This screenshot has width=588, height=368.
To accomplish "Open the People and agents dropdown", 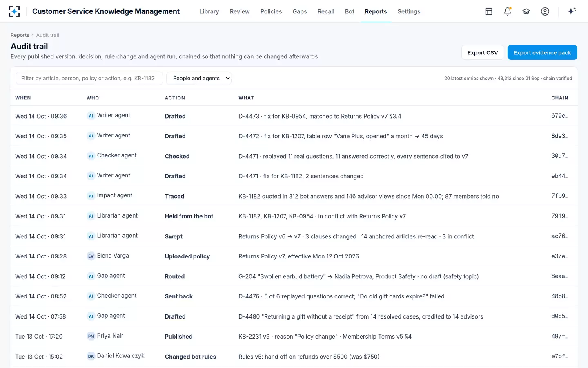I will pyautogui.click(x=199, y=78).
